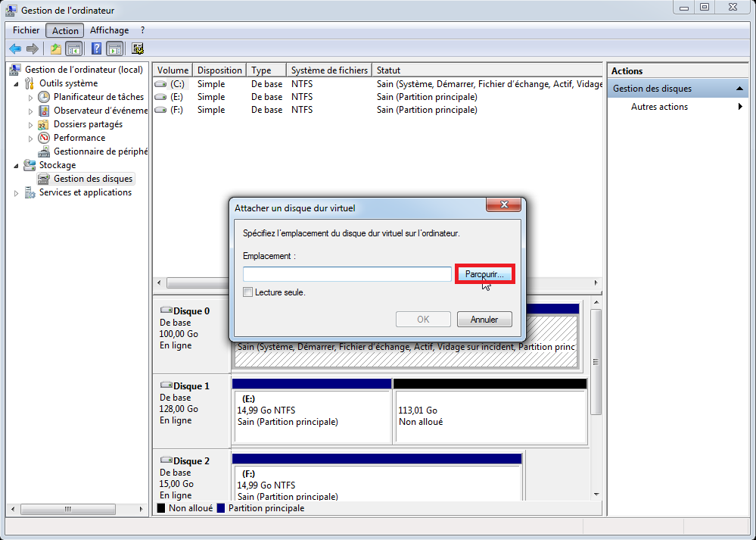This screenshot has width=756, height=540.
Task: Select the (F:) 14,99 Go NTFS partition
Action: point(377,482)
